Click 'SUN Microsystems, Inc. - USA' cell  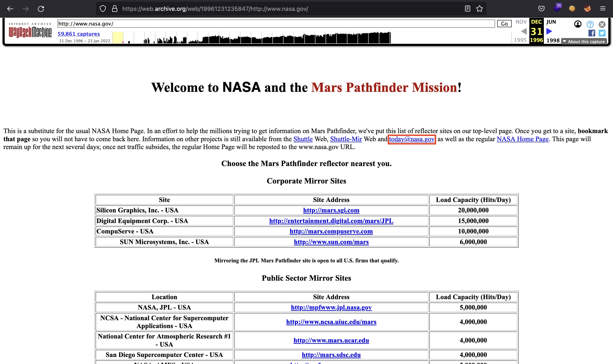point(164,242)
